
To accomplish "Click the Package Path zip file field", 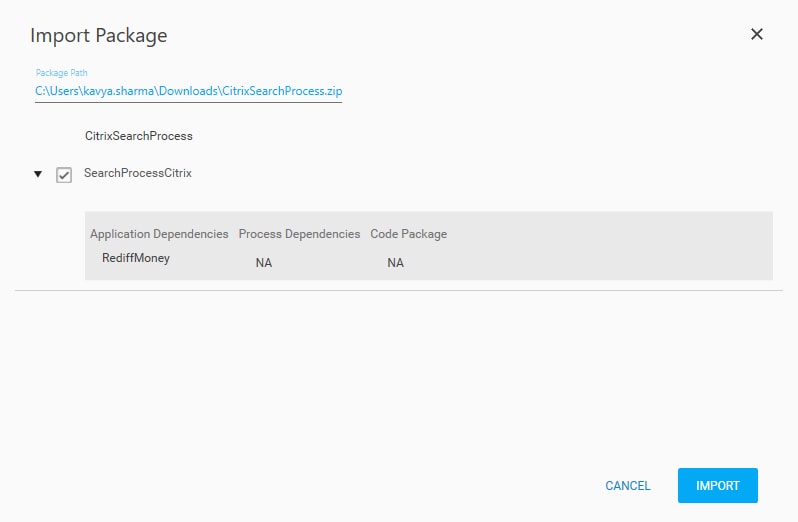I will click(x=188, y=91).
